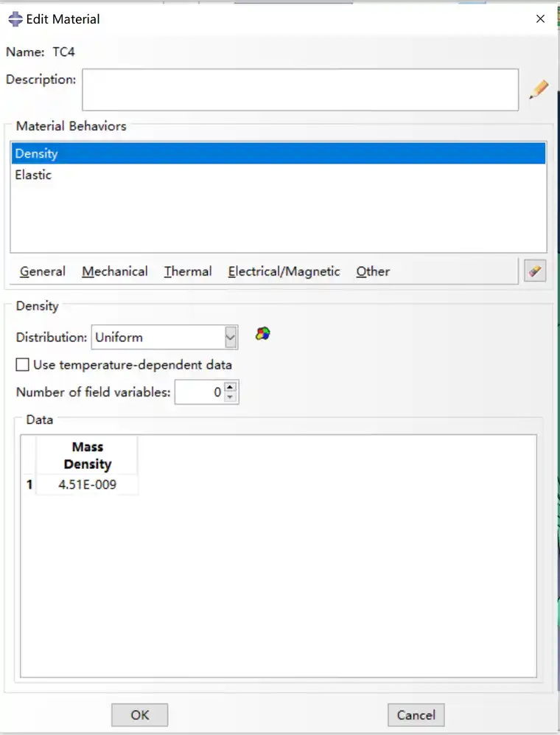Click into the Description text field
The height and width of the screenshot is (735, 560).
[301, 89]
